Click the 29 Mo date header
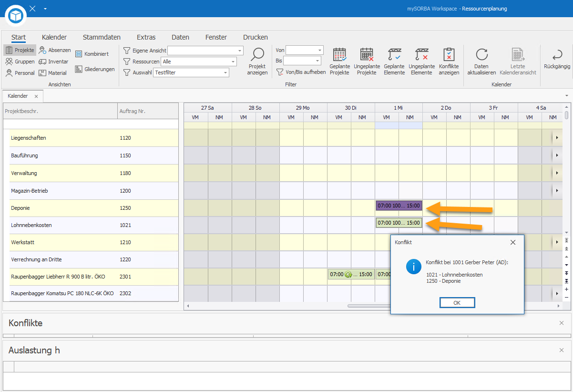 pos(303,108)
